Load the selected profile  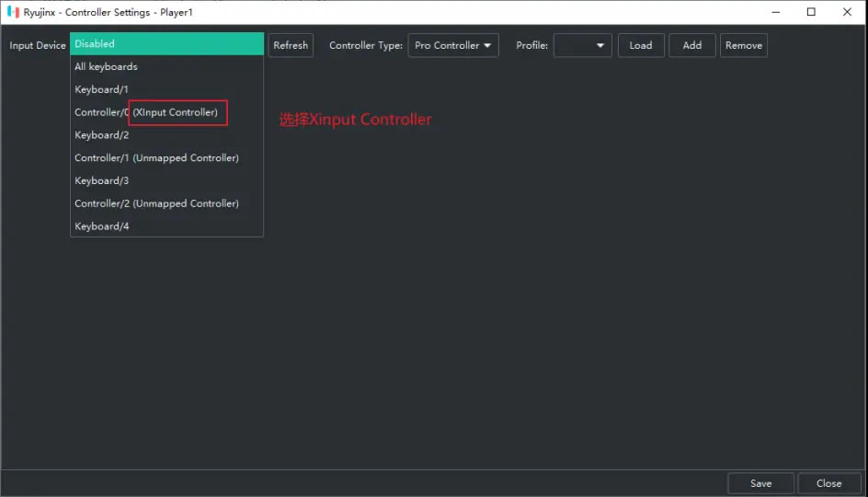[641, 45]
